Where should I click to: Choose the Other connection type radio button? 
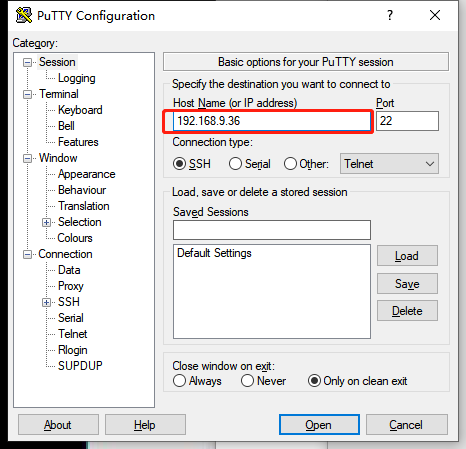[290, 164]
